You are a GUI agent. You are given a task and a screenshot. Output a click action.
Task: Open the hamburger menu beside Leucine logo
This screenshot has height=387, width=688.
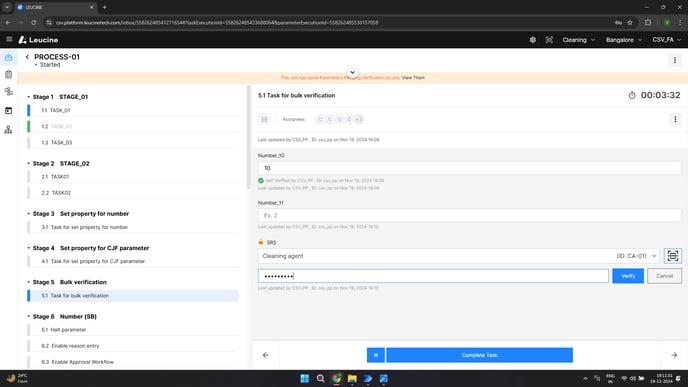9,39
